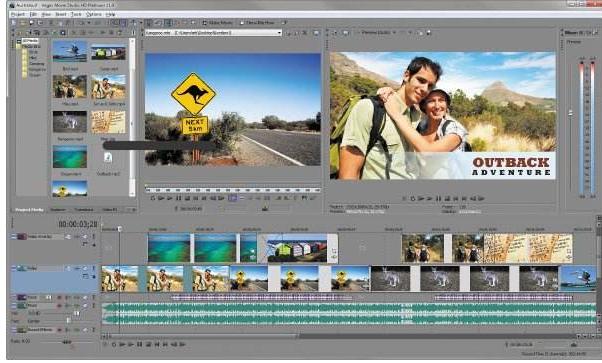Open the Edit menu
Image resolution: width=602 pixels, height=363 pixels.
tap(33, 14)
